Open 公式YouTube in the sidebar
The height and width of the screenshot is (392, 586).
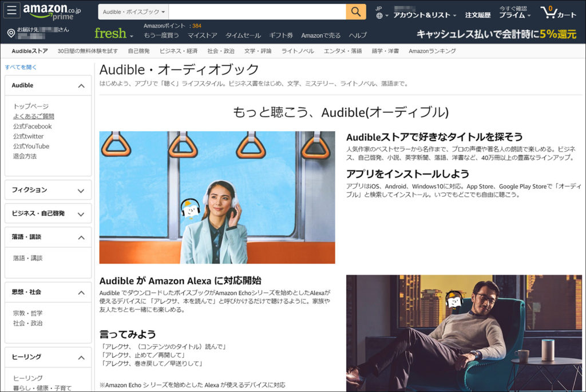pos(31,146)
